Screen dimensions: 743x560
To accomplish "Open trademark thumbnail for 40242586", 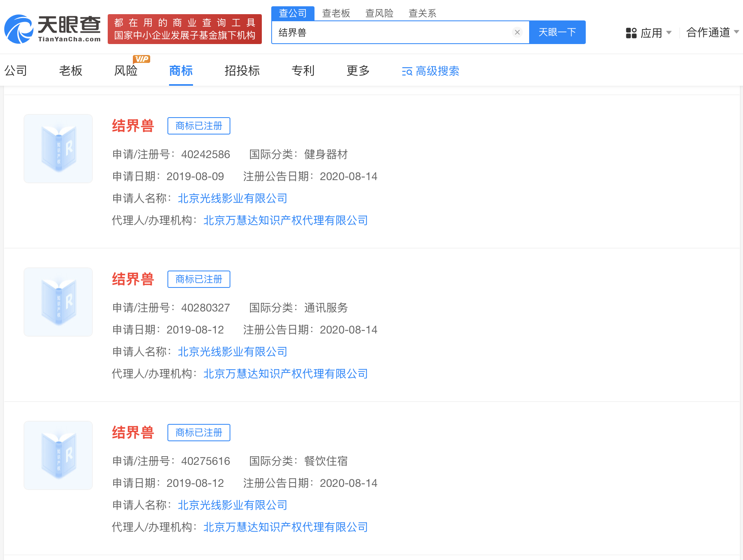I will [58, 149].
